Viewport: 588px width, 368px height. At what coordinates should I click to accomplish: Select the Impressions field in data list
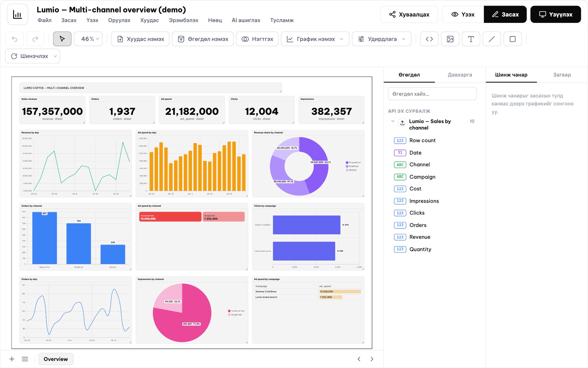pos(424,201)
